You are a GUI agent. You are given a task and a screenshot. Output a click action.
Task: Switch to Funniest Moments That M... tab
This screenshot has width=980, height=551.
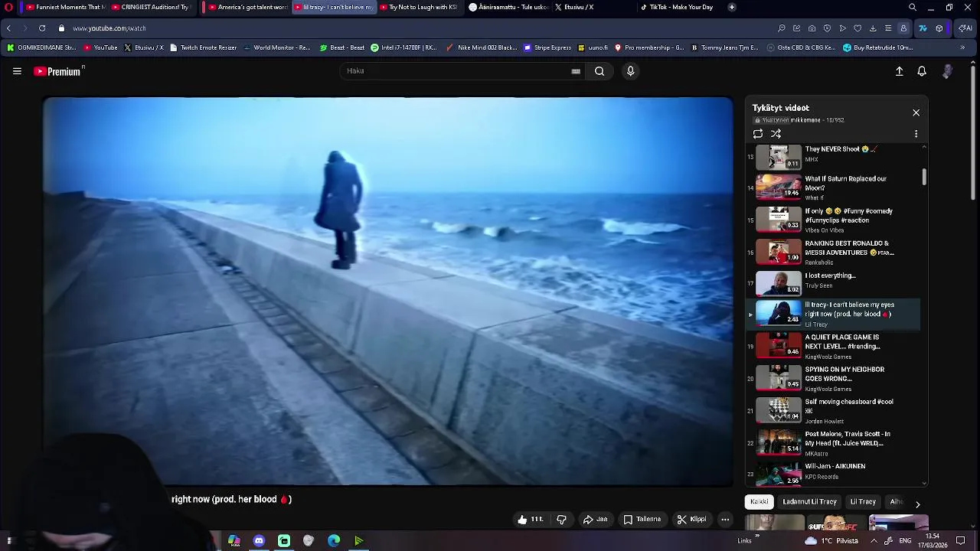[66, 7]
